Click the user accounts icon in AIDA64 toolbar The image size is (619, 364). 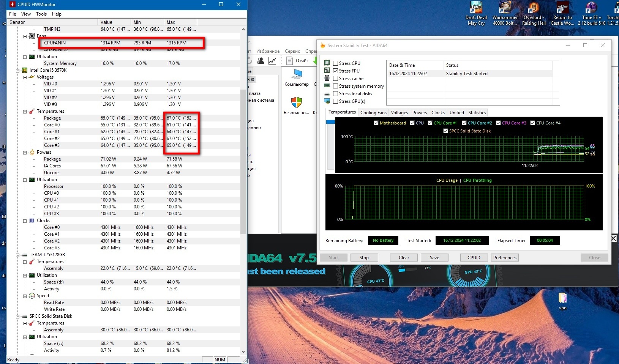click(261, 61)
